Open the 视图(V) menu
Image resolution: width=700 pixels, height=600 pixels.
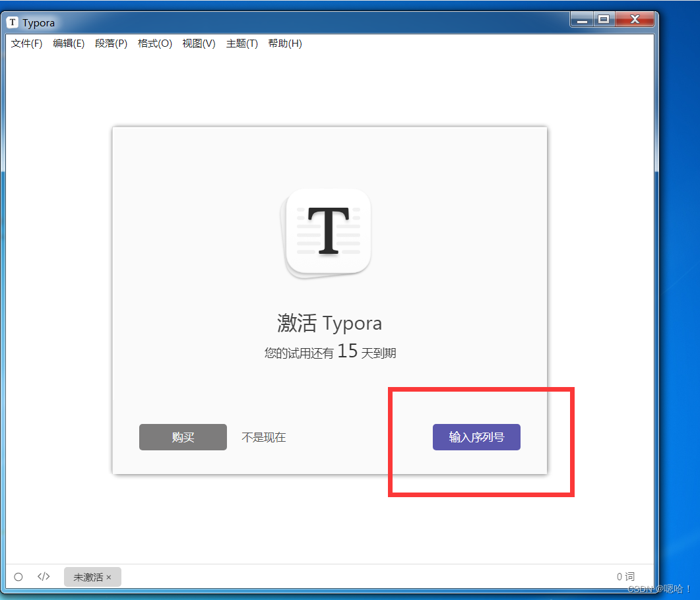point(199,44)
